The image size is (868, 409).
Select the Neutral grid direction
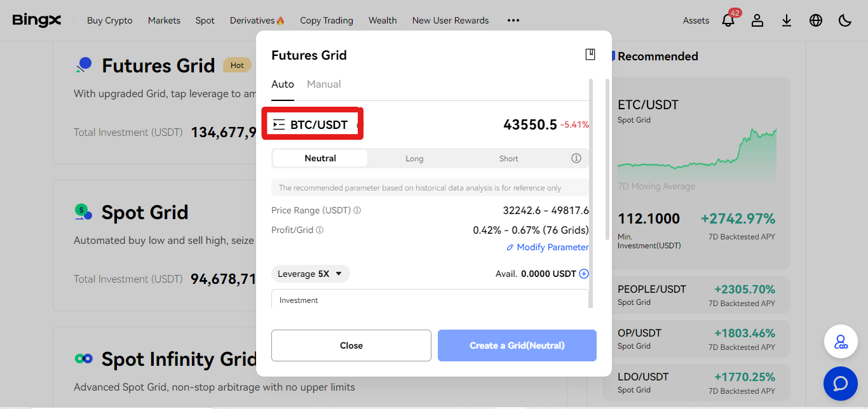(x=320, y=158)
